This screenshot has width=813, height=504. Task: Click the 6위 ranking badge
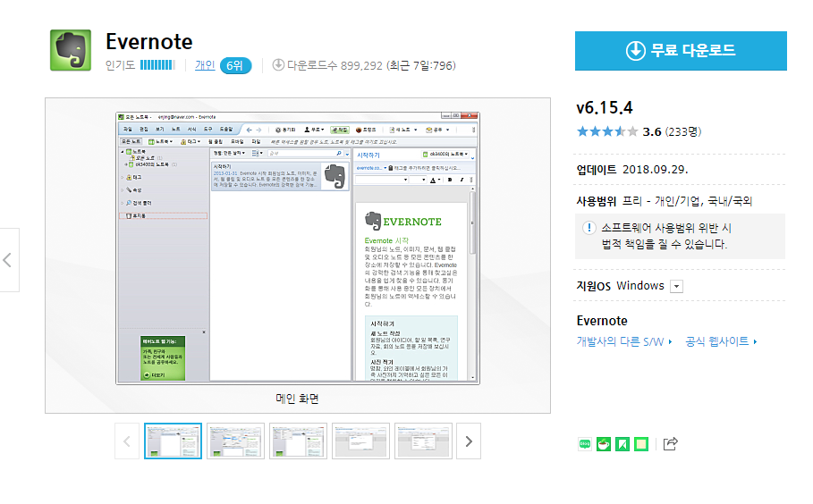coord(235,66)
